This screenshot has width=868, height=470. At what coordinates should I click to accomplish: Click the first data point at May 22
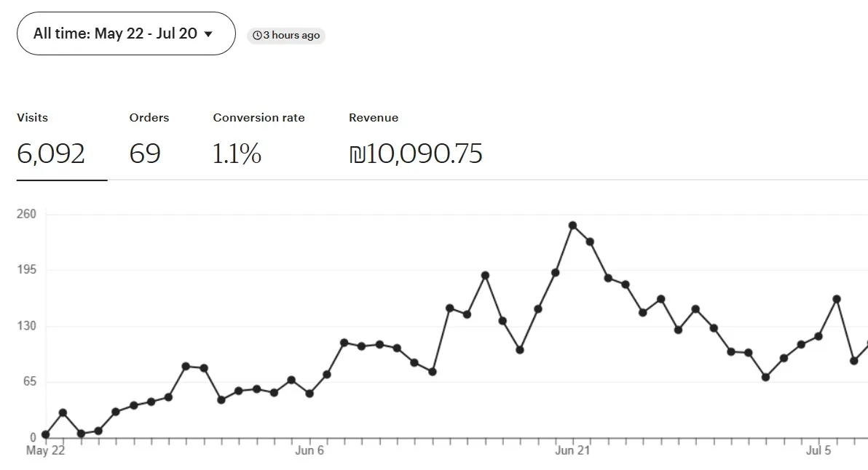[46, 434]
